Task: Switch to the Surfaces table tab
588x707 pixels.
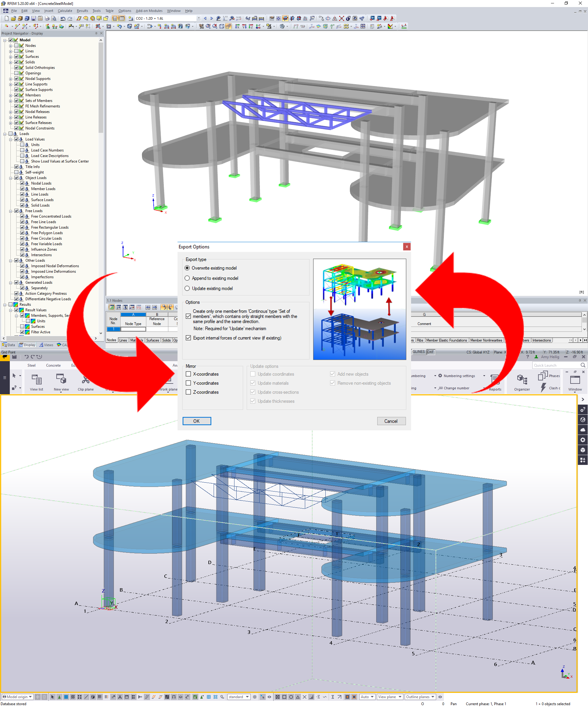Action: [152, 340]
